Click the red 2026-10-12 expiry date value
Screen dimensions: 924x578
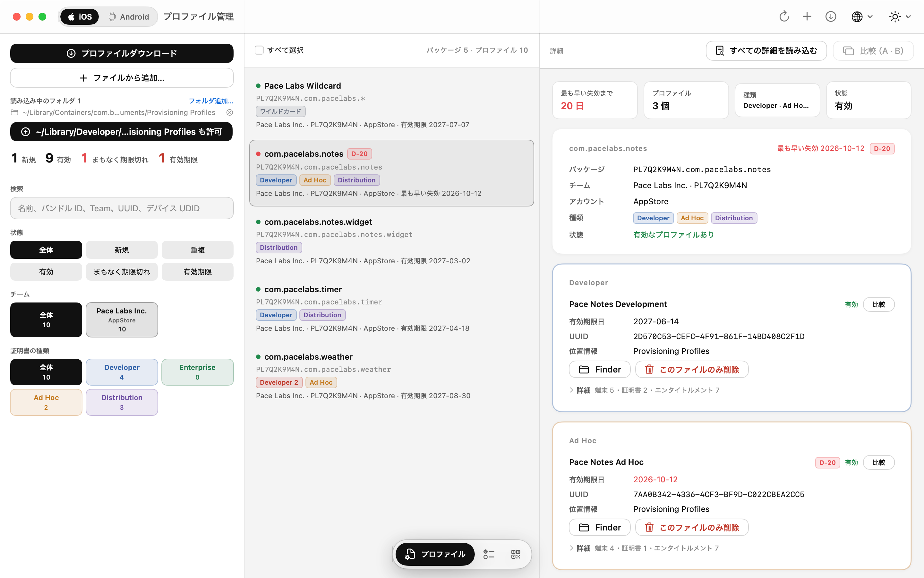pos(655,479)
